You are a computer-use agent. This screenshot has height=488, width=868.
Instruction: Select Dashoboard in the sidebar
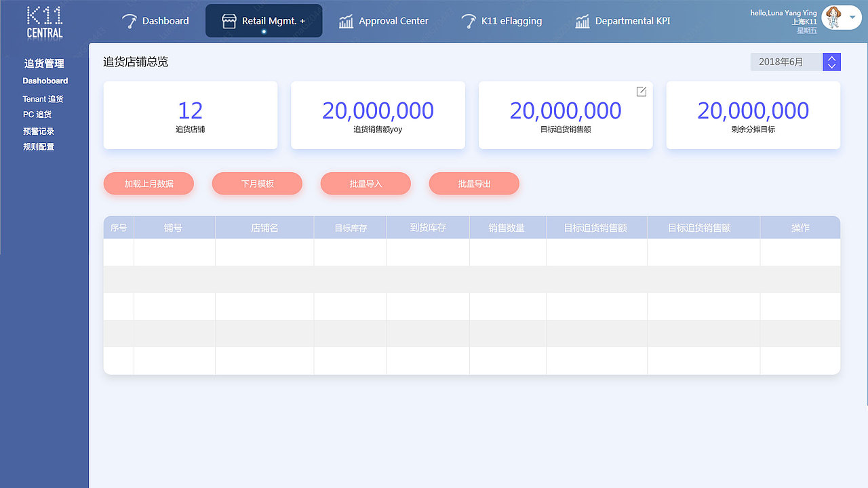(45, 81)
